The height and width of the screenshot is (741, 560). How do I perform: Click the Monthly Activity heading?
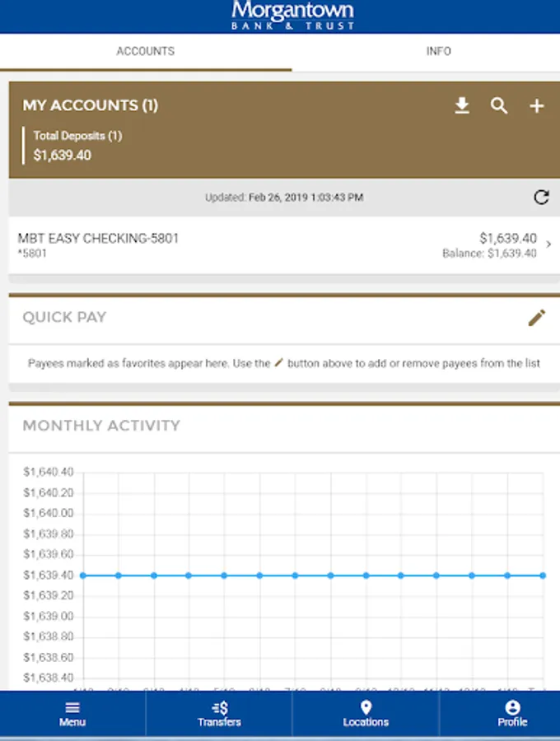pos(100,426)
